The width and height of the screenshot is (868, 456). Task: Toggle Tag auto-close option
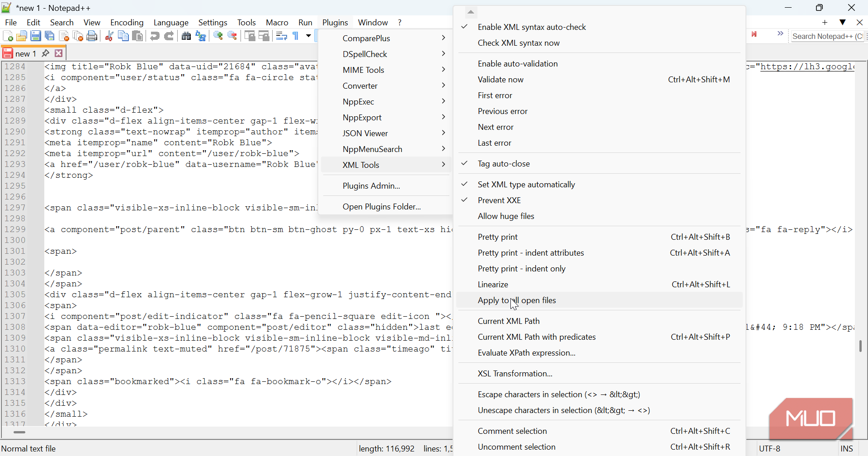tap(599, 164)
